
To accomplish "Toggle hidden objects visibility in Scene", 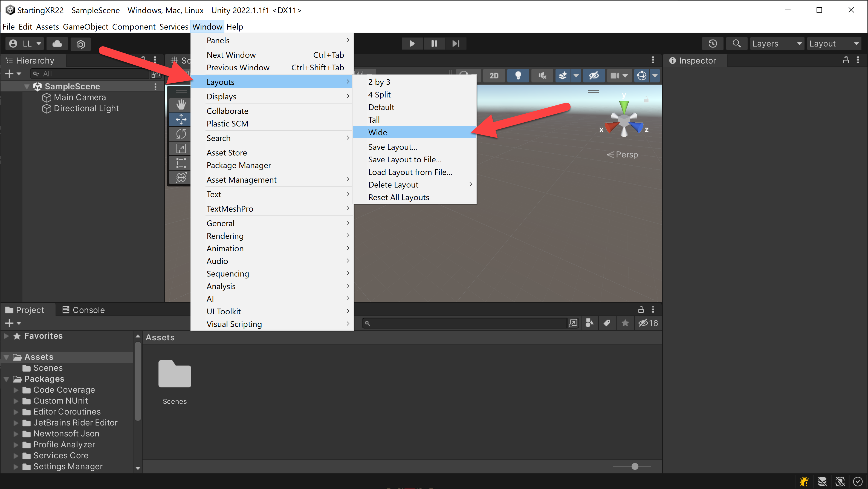I will [x=594, y=76].
